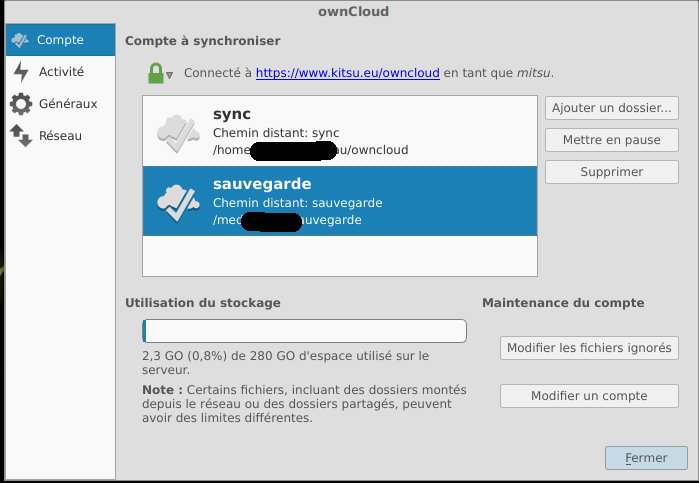This screenshot has width=699, height=483.
Task: Open the Activité section
Action: click(61, 72)
